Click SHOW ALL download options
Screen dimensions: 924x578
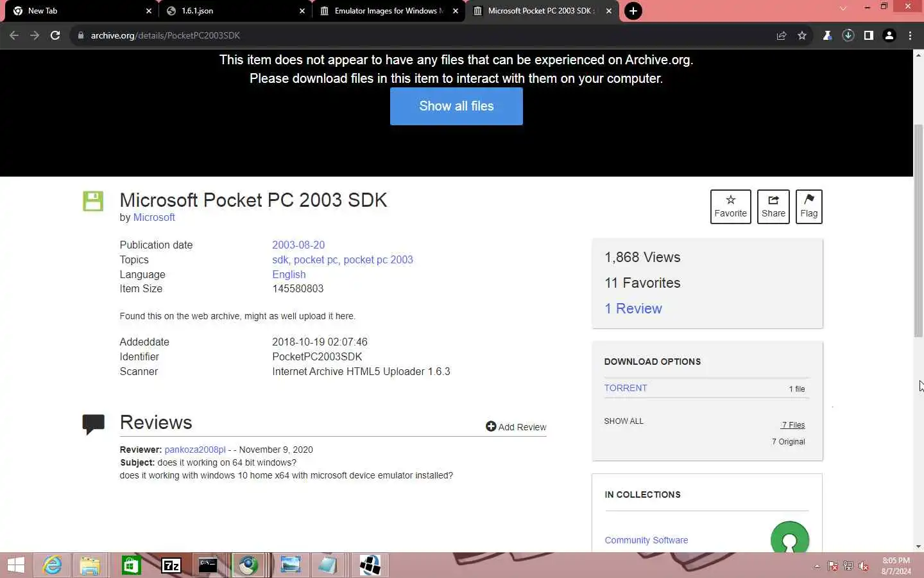coord(624,421)
